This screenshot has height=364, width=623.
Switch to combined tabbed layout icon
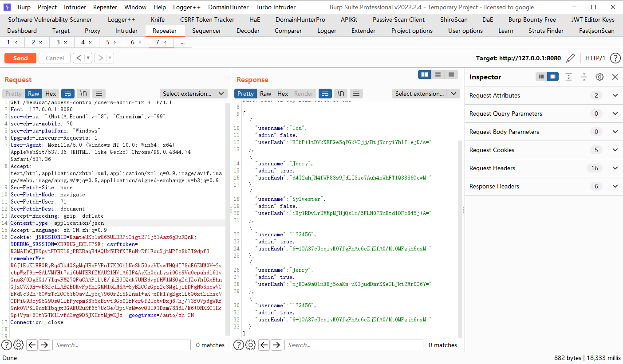tap(451, 74)
